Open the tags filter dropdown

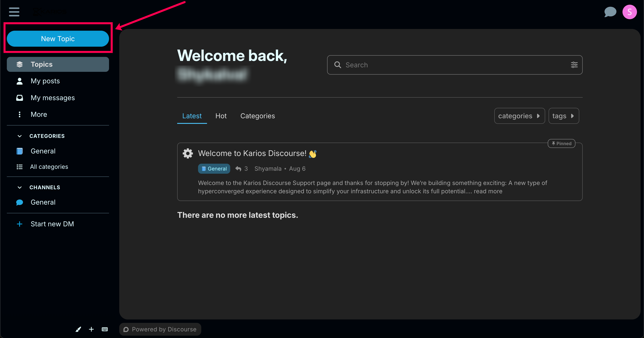[563, 116]
